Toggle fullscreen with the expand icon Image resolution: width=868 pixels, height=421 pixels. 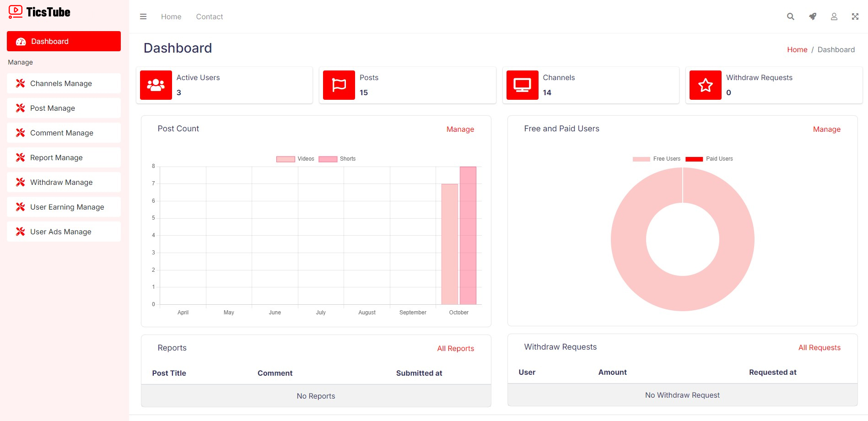[855, 16]
